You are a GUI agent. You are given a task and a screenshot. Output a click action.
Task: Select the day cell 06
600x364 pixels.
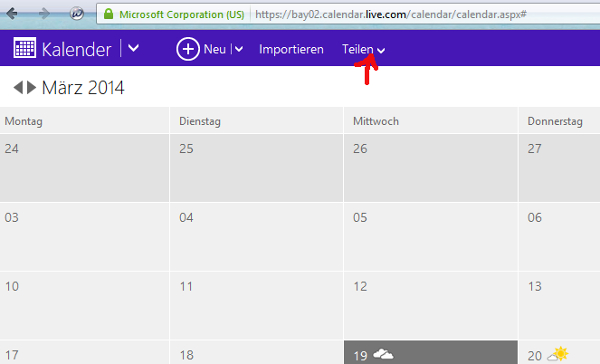559,237
